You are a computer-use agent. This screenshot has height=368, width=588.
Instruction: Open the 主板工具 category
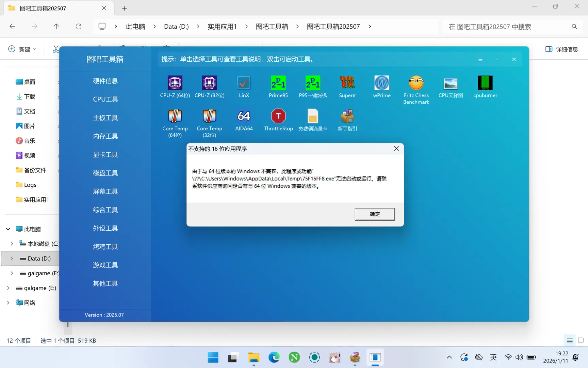[x=105, y=118]
